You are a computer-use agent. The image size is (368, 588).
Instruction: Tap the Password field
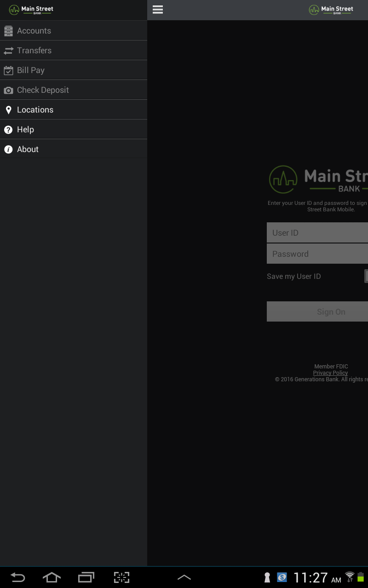point(317,254)
